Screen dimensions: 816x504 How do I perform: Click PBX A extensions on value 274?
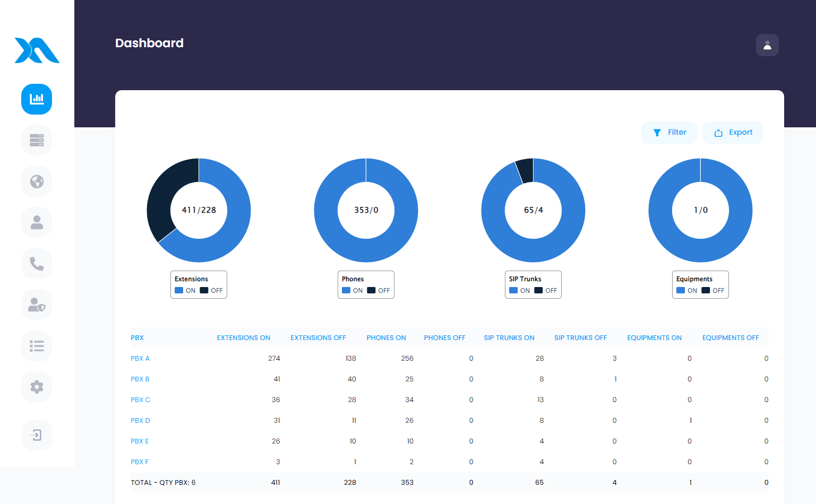(274, 359)
